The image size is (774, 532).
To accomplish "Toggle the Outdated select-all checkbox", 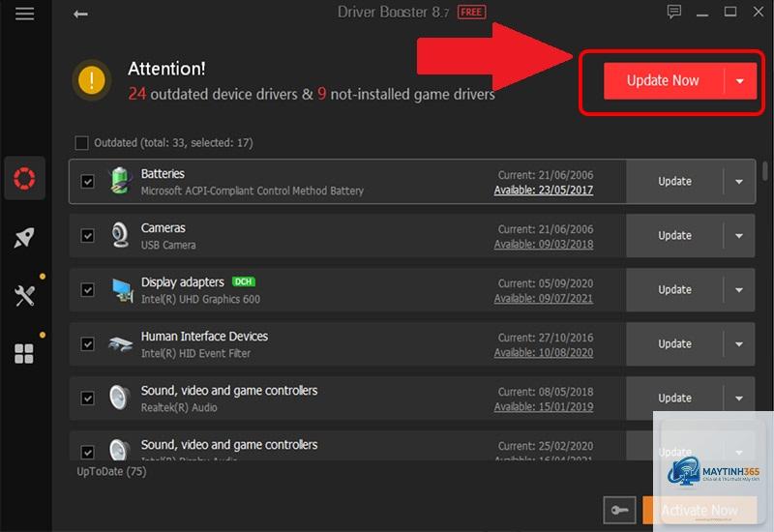I will [81, 143].
